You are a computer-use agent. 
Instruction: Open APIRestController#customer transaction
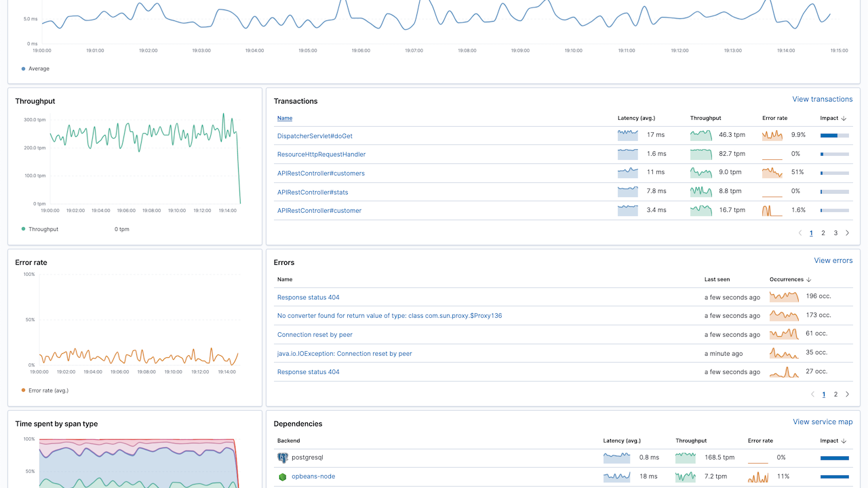point(319,211)
